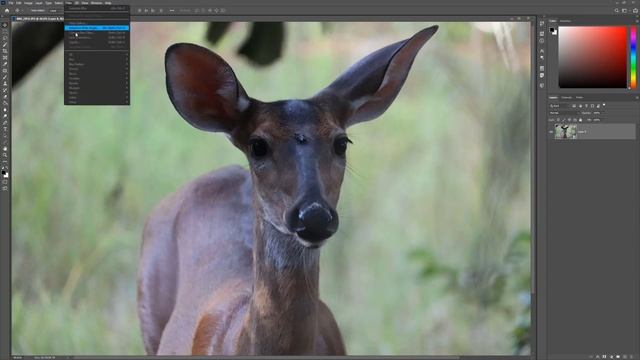Choose Filter Gallery menu entry

(97, 23)
